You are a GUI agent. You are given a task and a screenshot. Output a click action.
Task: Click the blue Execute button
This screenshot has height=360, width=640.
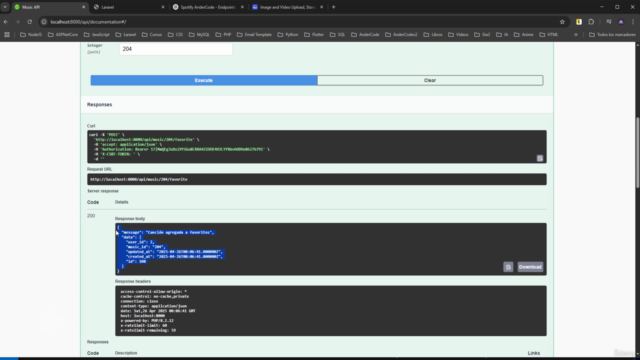204,80
